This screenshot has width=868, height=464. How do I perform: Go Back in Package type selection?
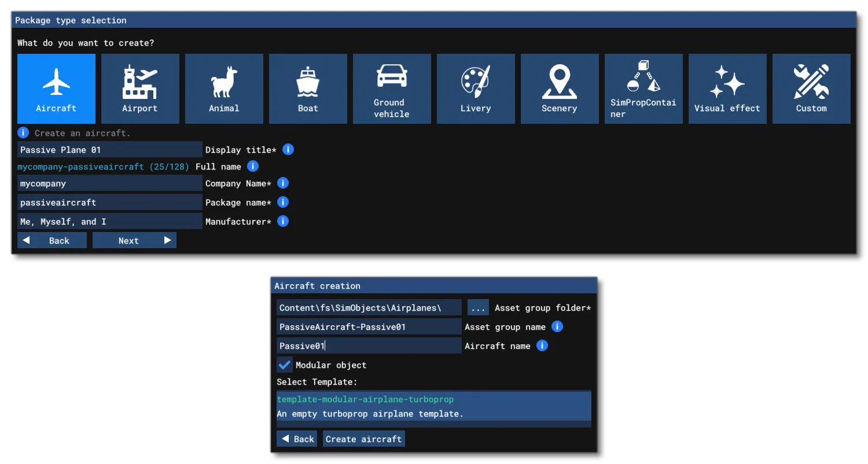point(52,240)
